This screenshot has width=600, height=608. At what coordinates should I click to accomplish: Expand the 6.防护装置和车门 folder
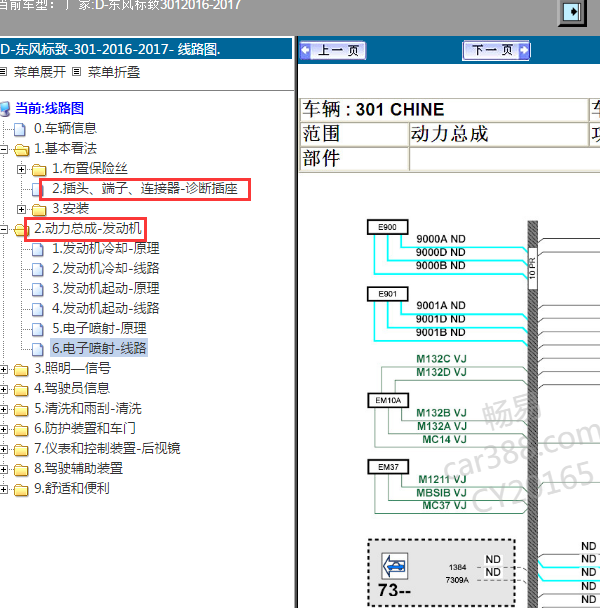[3, 430]
